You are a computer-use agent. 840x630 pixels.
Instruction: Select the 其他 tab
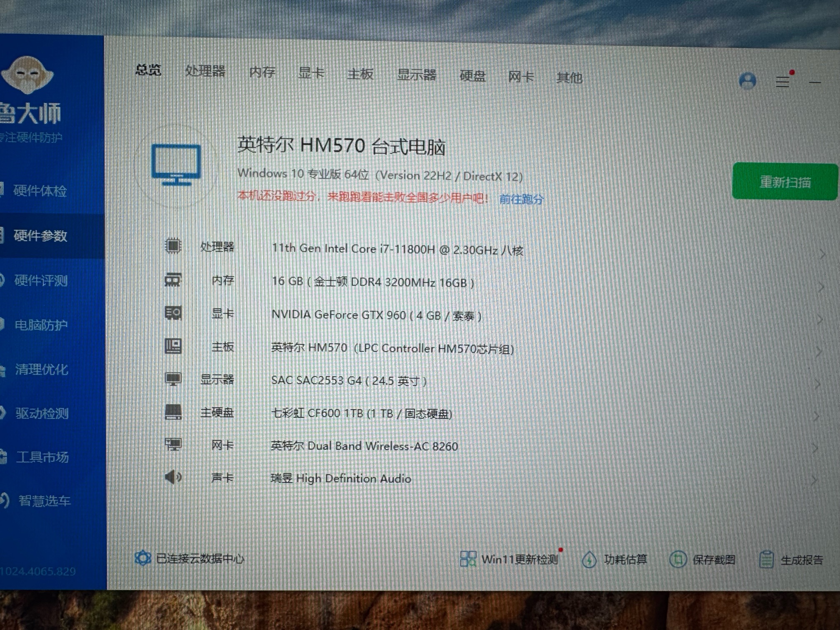569,77
